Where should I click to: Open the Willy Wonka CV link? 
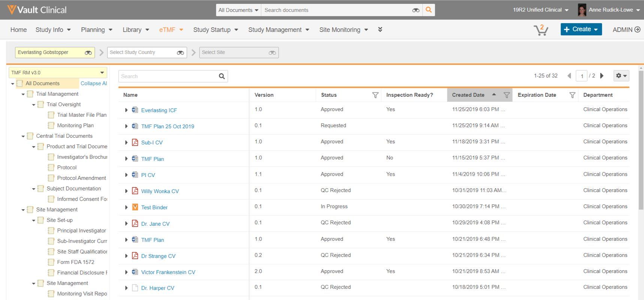(x=160, y=191)
